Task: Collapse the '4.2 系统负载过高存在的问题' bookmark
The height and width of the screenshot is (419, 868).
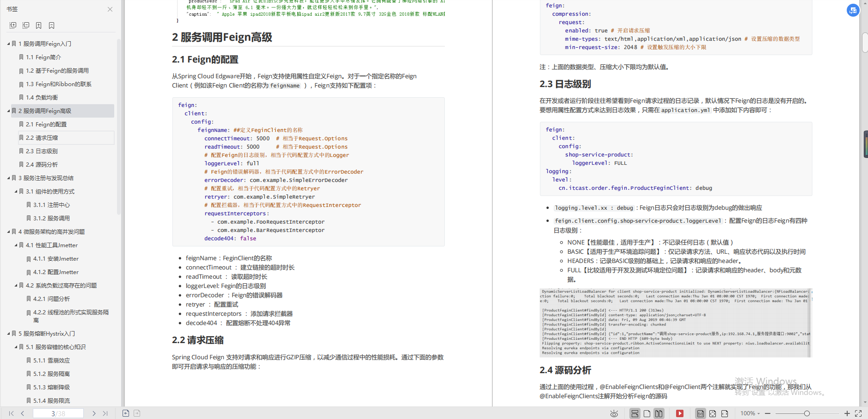Action: click(x=16, y=285)
